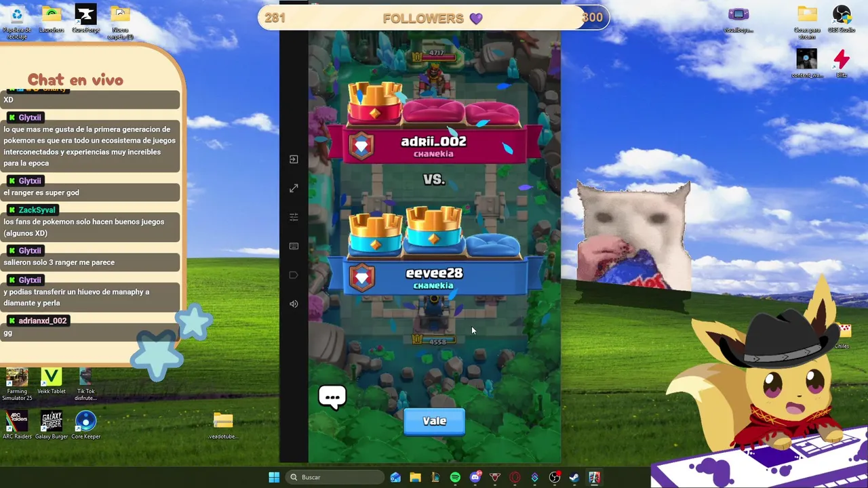Click the Buscar taskbar search box

pyautogui.click(x=334, y=477)
